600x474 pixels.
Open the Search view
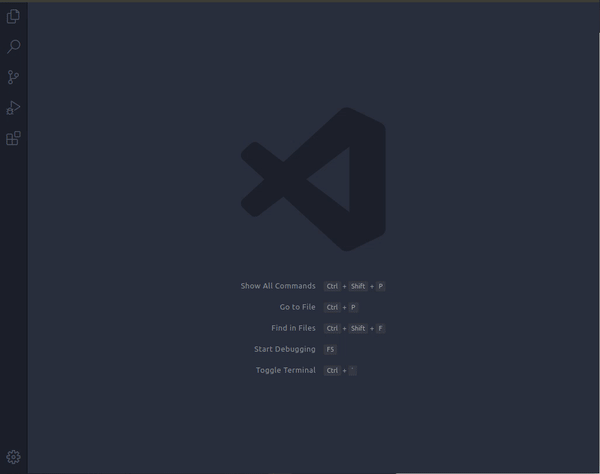pyautogui.click(x=13, y=46)
